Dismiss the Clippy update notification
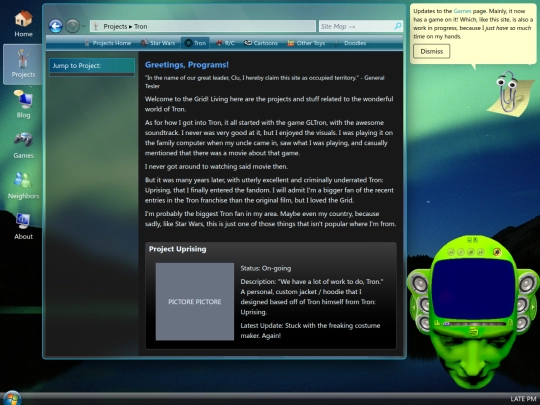 pyautogui.click(x=432, y=51)
